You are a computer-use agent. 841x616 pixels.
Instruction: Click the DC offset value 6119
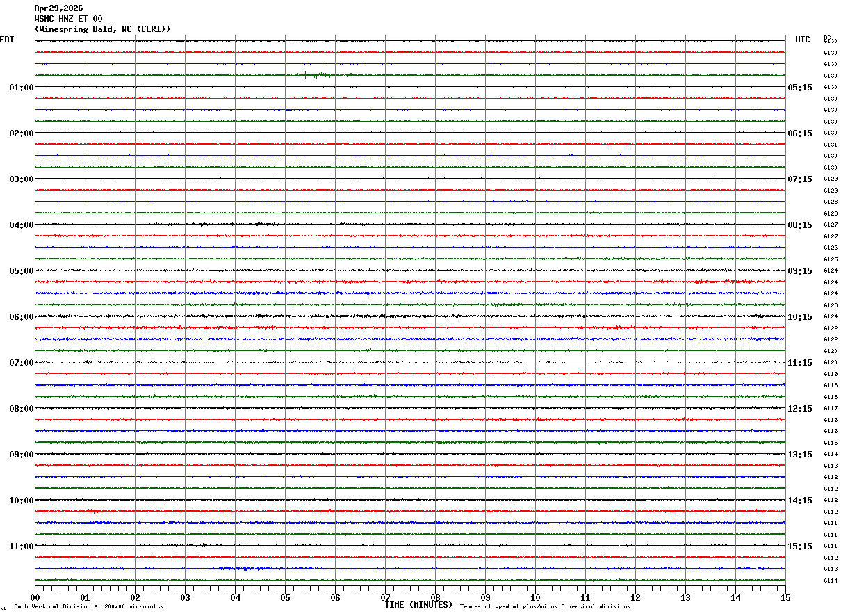(x=831, y=374)
